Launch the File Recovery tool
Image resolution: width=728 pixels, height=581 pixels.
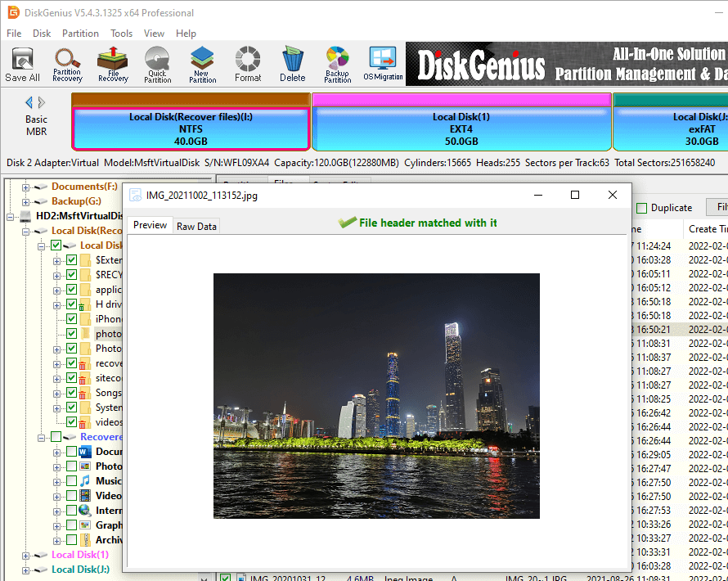point(113,64)
